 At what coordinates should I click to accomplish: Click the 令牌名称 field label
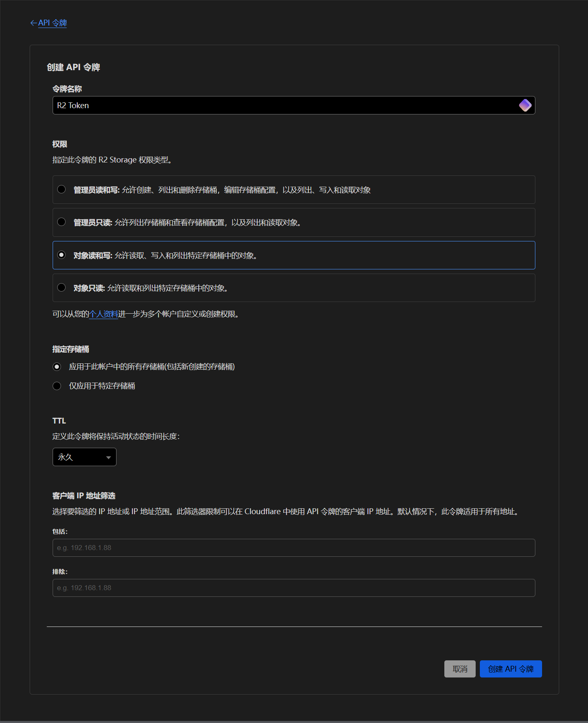tap(67, 89)
